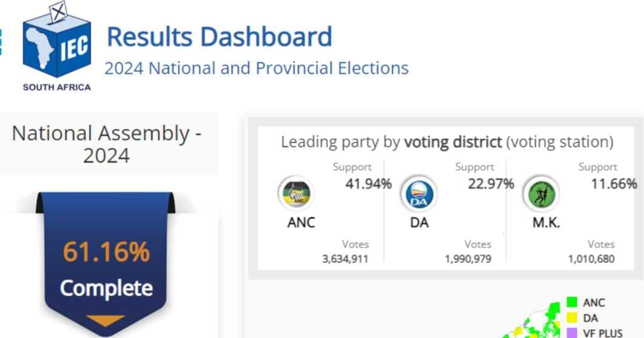Expand the orange arrow under Complete badge
The height and width of the screenshot is (338, 644).
tap(105, 321)
